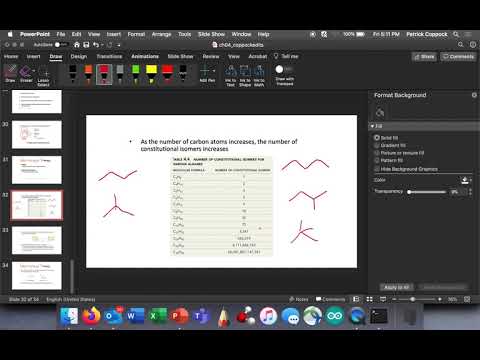Pick the orange pen
The height and width of the screenshot is (360, 480).
(x=88, y=74)
